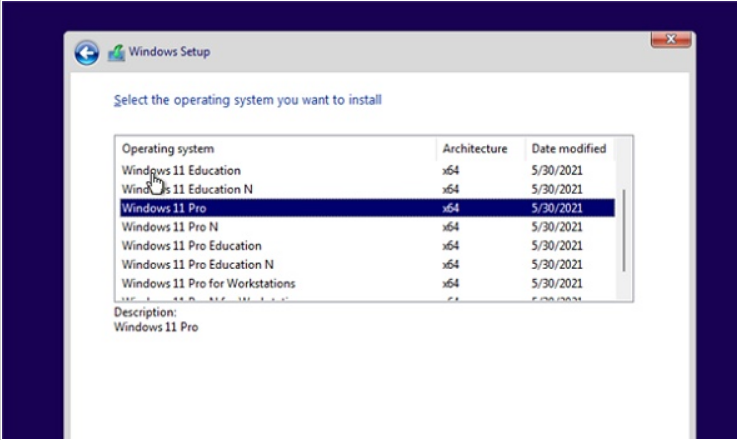Pick Windows 11 Pro Education from list
This screenshot has width=738, height=440.
pos(192,246)
